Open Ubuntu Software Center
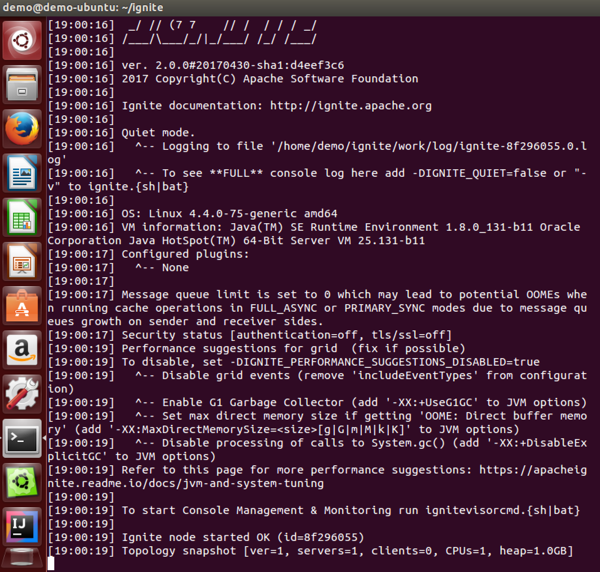This screenshot has height=572, width=600. point(22,306)
